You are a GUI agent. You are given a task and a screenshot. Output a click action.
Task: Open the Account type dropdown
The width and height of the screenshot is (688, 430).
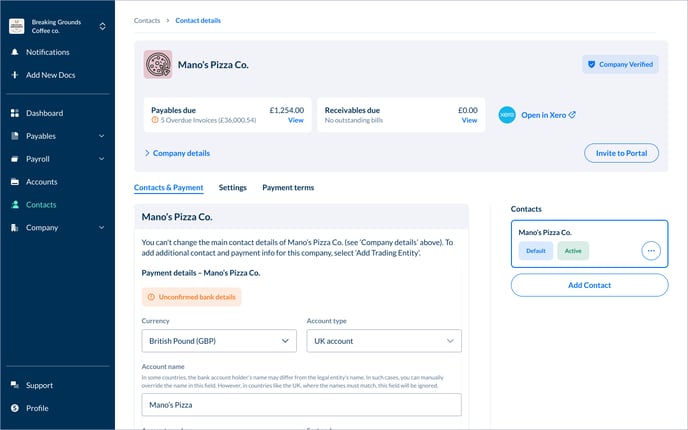click(384, 341)
